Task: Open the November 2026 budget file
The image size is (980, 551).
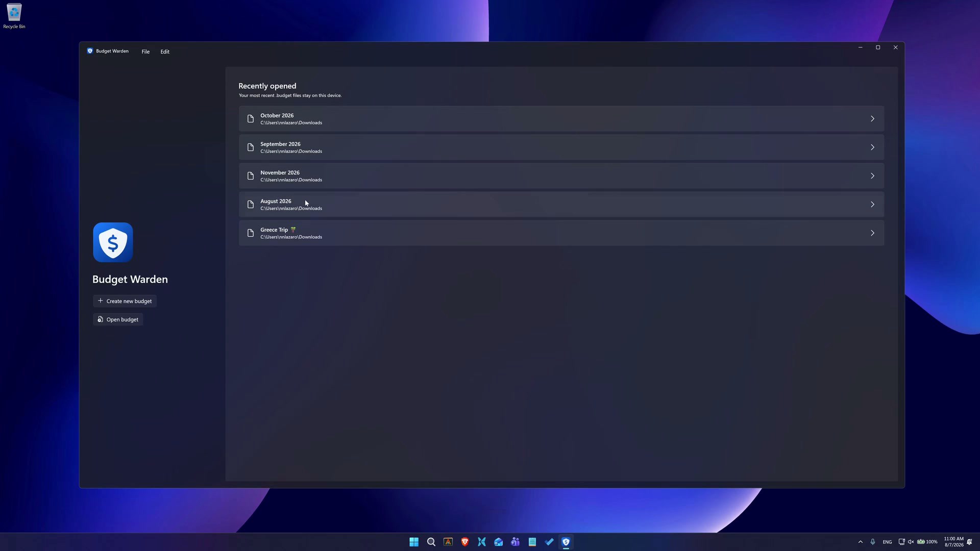Action: coord(561,176)
